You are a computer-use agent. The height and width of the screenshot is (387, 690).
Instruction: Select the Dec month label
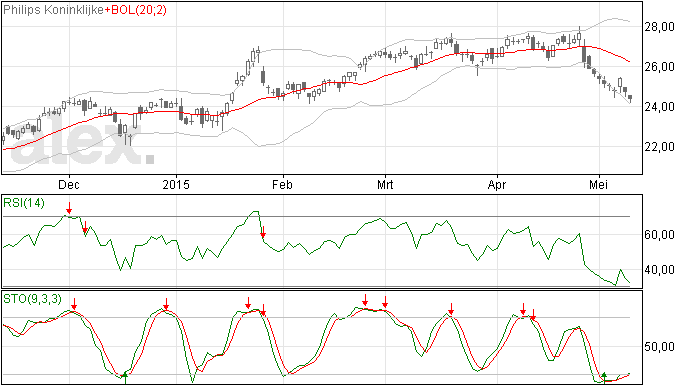(69, 184)
